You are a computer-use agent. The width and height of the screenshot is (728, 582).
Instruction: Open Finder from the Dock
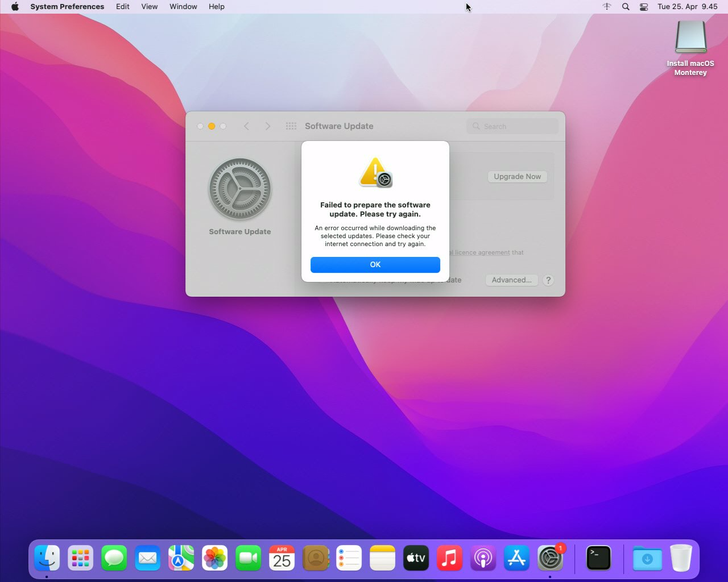tap(47, 558)
